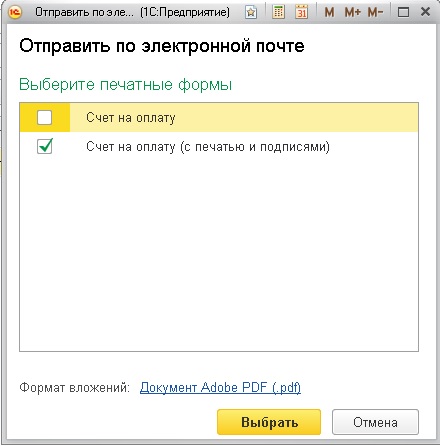
Task: Click the M memory store button
Action: coord(329,13)
